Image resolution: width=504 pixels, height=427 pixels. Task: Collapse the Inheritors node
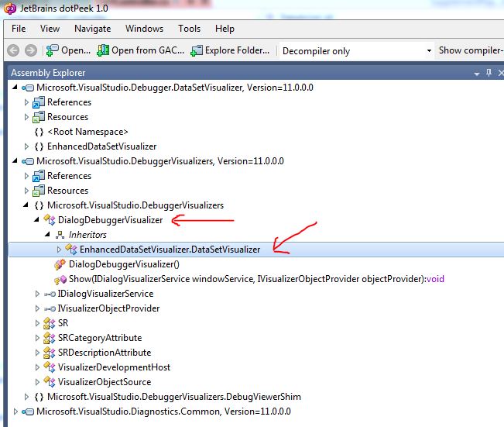click(x=47, y=234)
